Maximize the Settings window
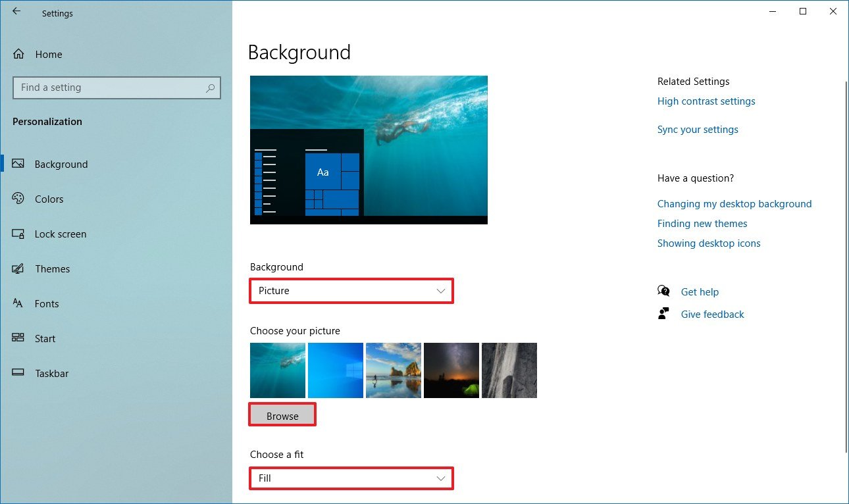Image resolution: width=849 pixels, height=504 pixels. pyautogui.click(x=803, y=11)
